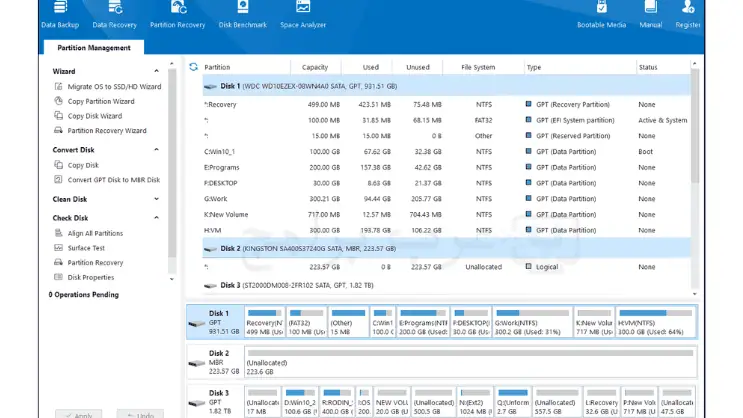Image resolution: width=743 pixels, height=418 pixels.
Task: Open the Space Analyzer
Action: [x=303, y=15]
